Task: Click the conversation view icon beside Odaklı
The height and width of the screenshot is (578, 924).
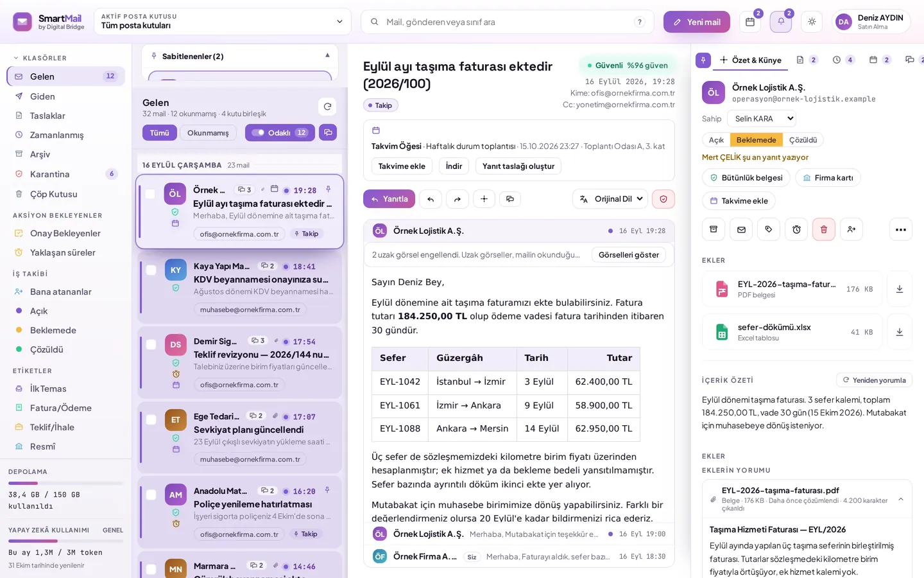Action: [x=328, y=132]
